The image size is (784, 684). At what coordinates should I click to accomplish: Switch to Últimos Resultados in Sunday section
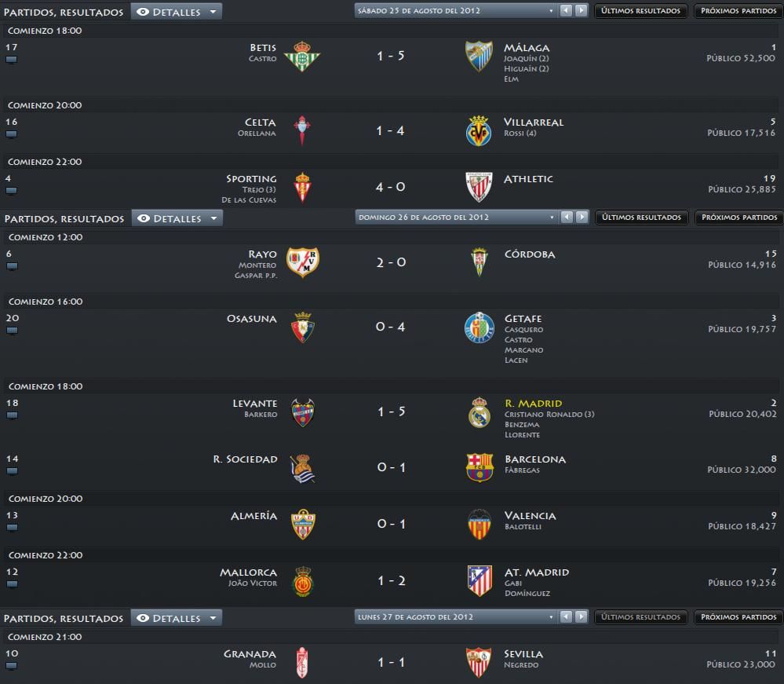(641, 218)
